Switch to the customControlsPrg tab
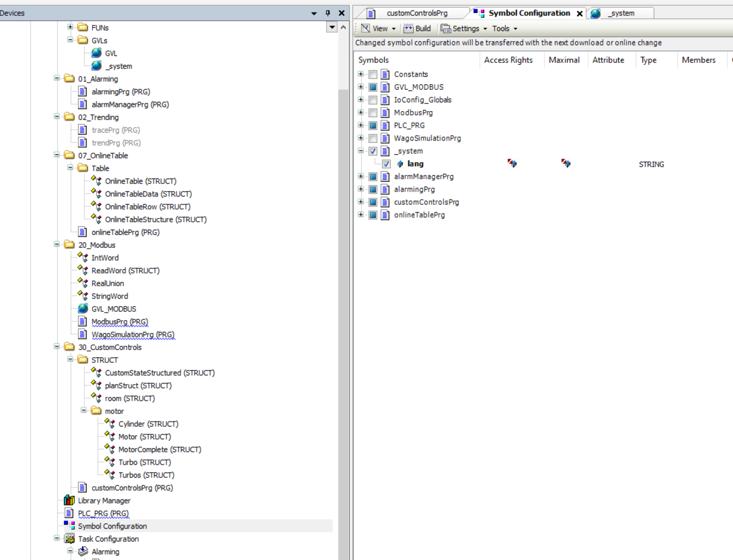 [416, 13]
